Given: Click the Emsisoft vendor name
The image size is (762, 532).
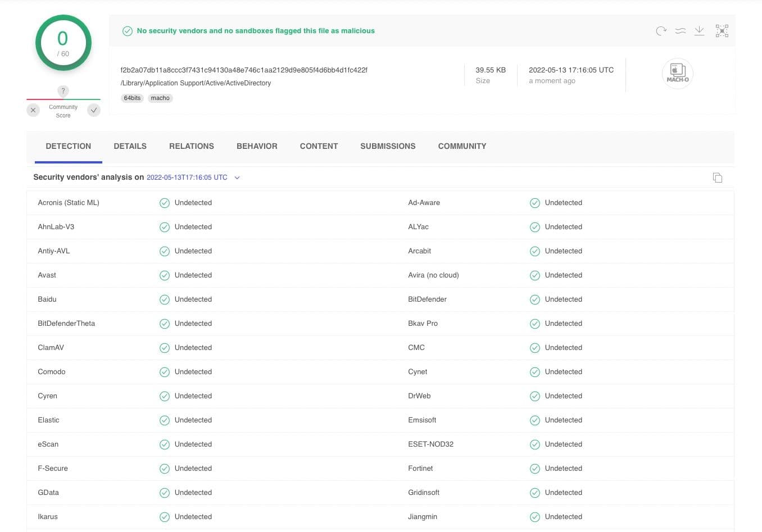Looking at the screenshot, I should [422, 420].
